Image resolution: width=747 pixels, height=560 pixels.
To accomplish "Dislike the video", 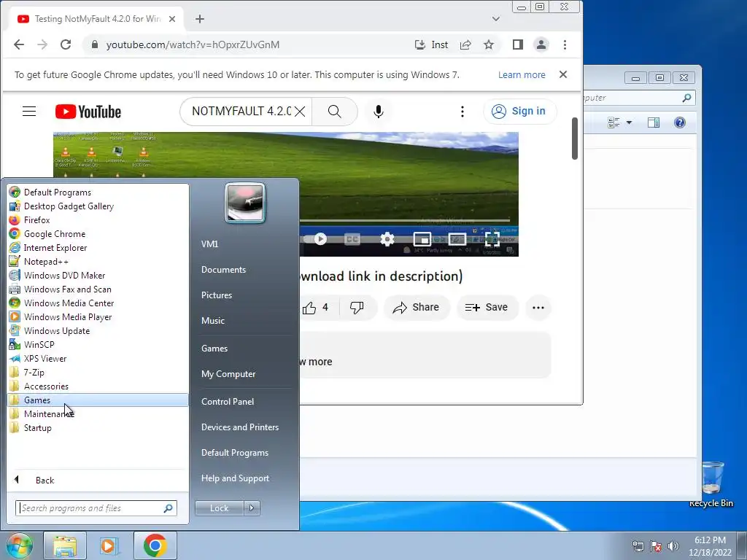I will [x=357, y=308].
